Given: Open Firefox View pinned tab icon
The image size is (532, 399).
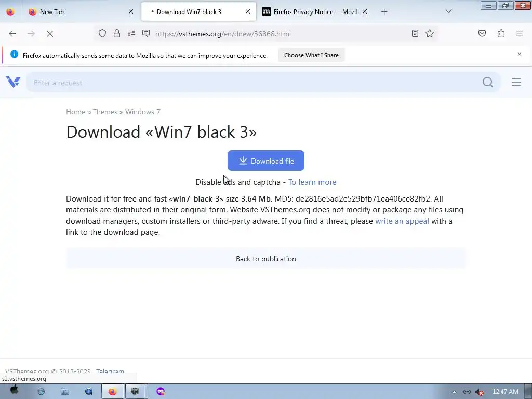Looking at the screenshot, I should (10, 11).
